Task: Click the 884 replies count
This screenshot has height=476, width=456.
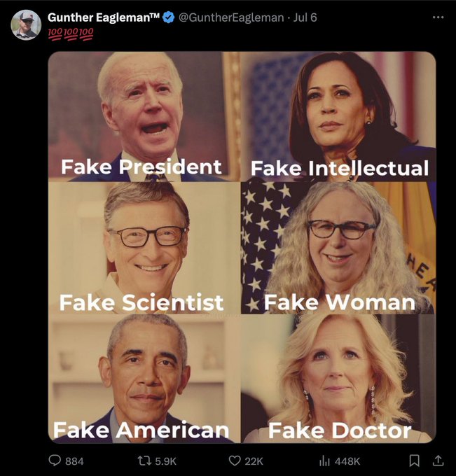Action: pos(74,461)
